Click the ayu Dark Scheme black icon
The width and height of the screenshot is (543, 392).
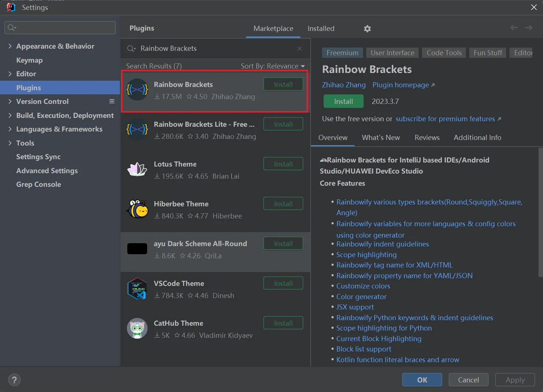[x=137, y=249]
